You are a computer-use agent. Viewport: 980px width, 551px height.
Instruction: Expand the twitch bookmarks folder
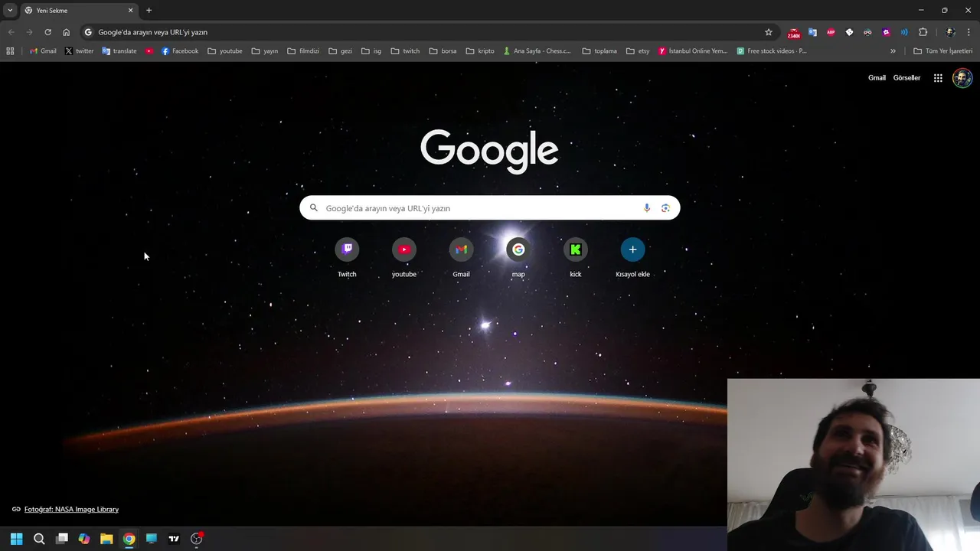coord(405,51)
